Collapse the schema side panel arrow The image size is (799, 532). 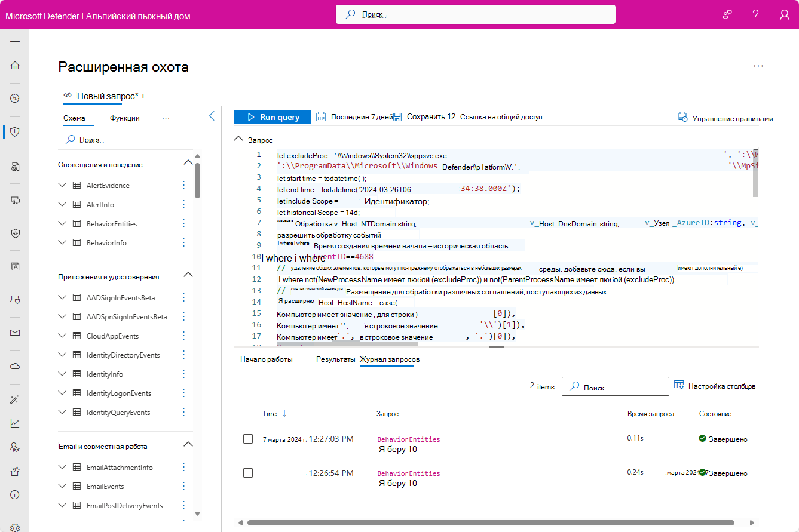tap(211, 116)
